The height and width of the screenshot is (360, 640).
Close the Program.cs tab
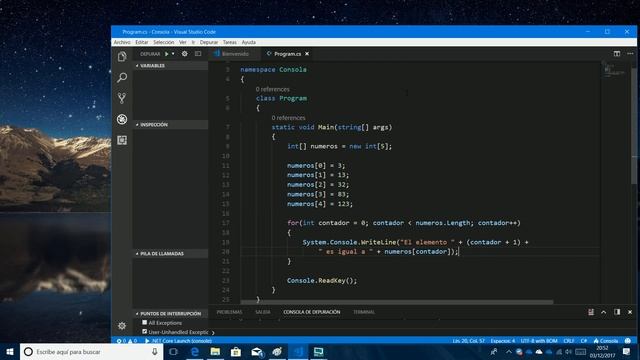tap(307, 54)
